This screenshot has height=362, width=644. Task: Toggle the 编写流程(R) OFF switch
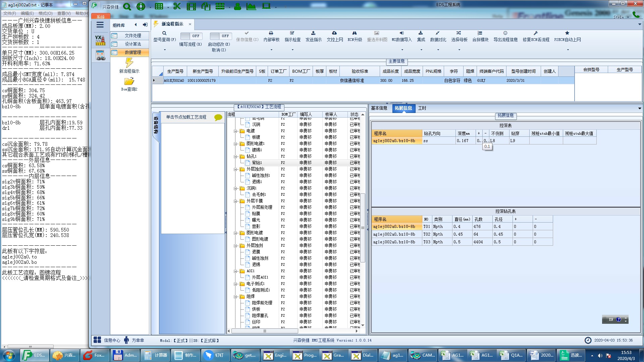click(191, 36)
